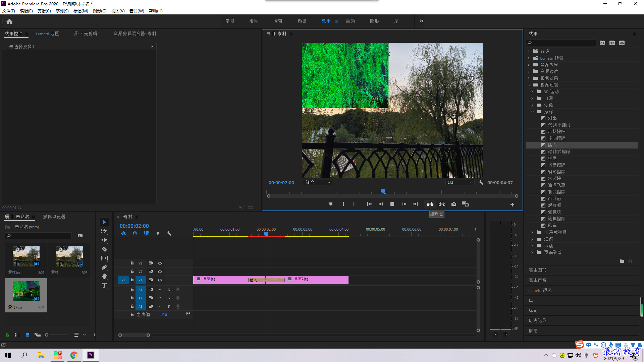Viewport: 644px width, 362px height.
Task: Open File Explorer from the taskbar
Action: [41, 355]
